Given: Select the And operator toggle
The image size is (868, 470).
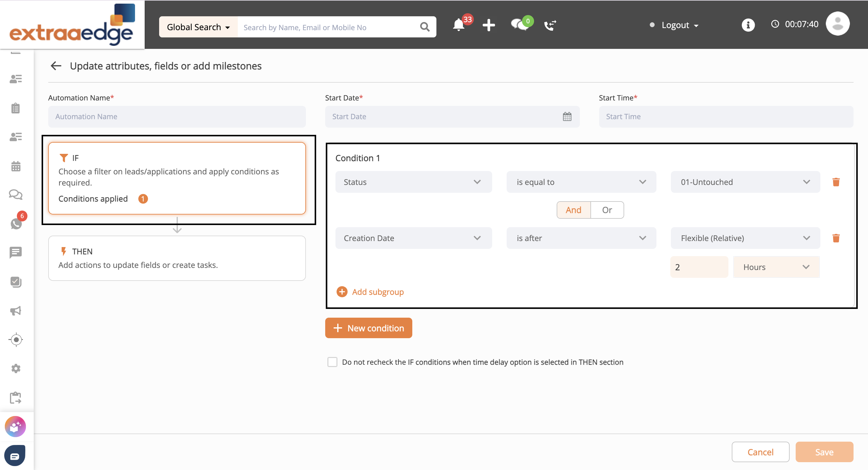Looking at the screenshot, I should point(573,210).
